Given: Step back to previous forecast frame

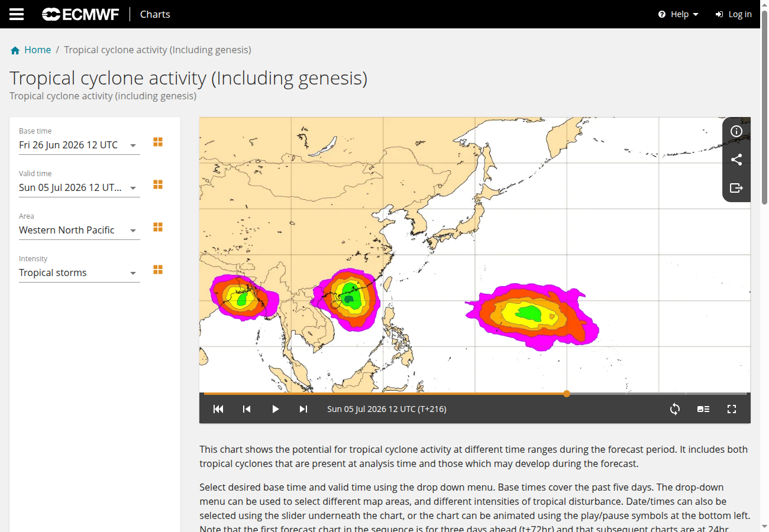Looking at the screenshot, I should 247,409.
